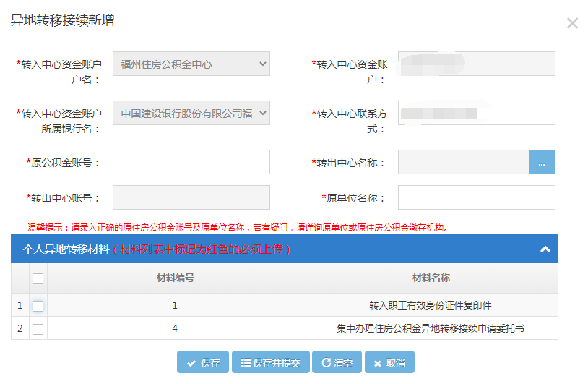The image size is (588, 384).
Task: Focus the 原单位名称 input field
Action: pyautogui.click(x=477, y=197)
